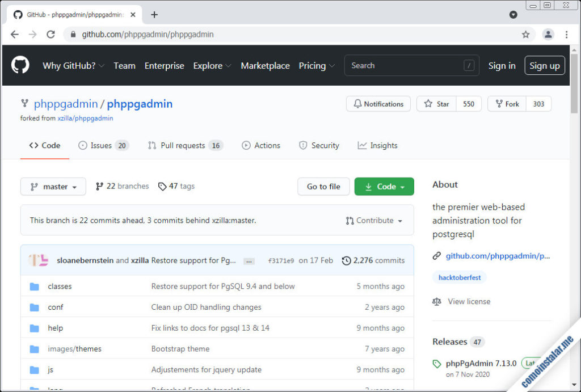The width and height of the screenshot is (581, 392).
Task: Open a new tab with plus icon
Action: (x=154, y=14)
